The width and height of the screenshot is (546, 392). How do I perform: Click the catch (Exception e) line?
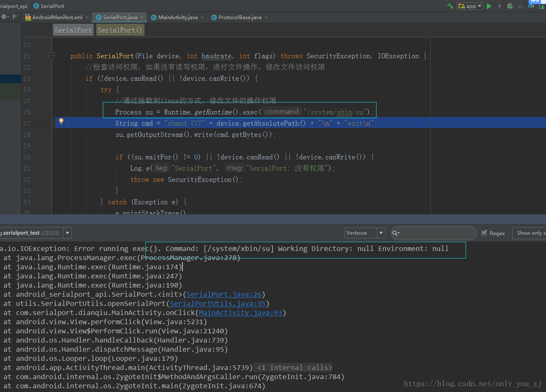pos(144,202)
